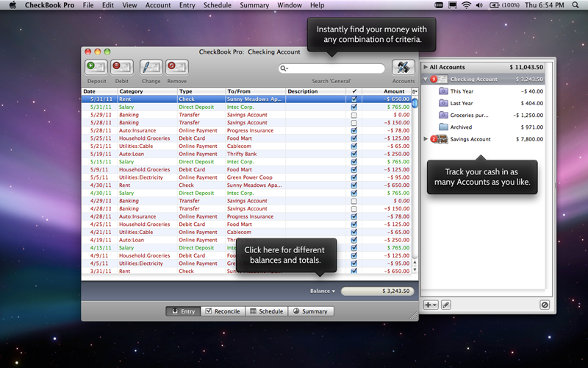This screenshot has height=368, width=588.
Task: Toggle cleared checkbox for 5/29/11 Banking transfer
Action: point(354,115)
